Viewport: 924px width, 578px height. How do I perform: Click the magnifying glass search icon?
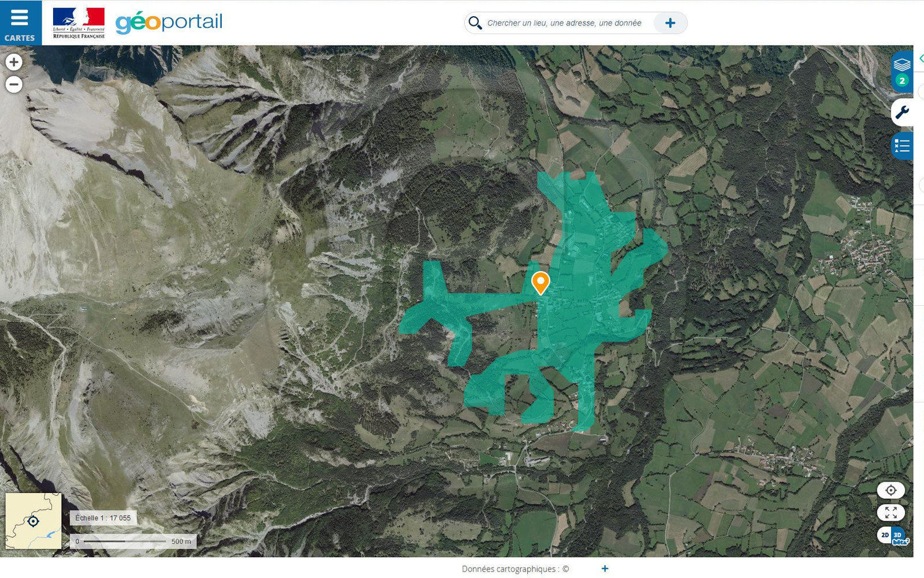(475, 23)
